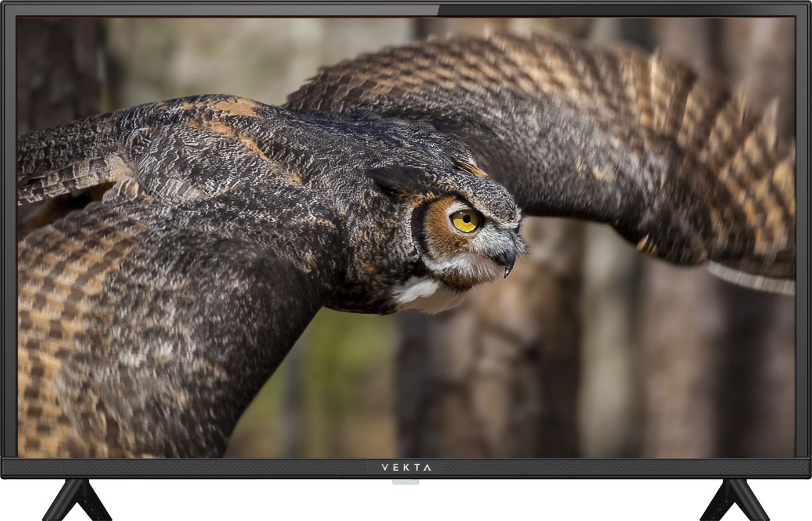
Task: Click the VEKTA logo on the bezel
Action: pos(406,467)
